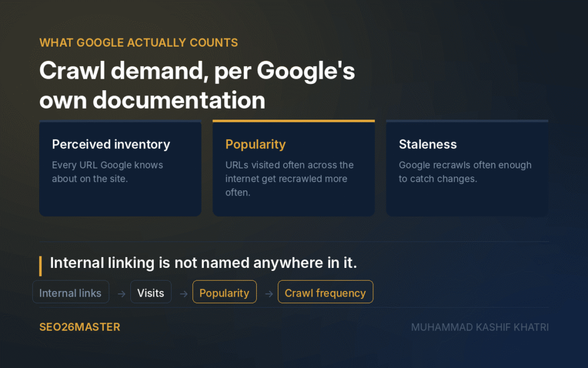Select the 'Popularity' card heading

pyautogui.click(x=256, y=144)
